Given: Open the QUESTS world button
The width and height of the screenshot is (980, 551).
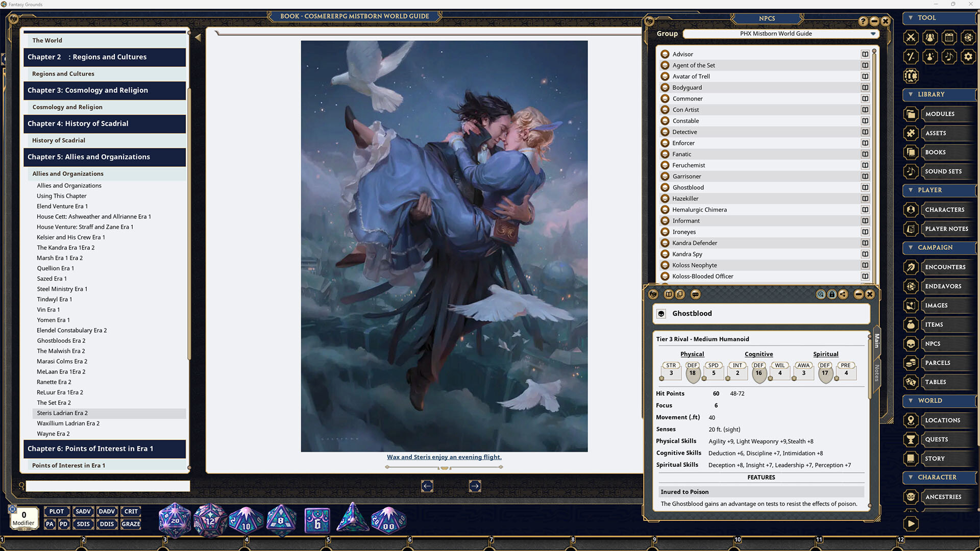Looking at the screenshot, I should click(939, 439).
